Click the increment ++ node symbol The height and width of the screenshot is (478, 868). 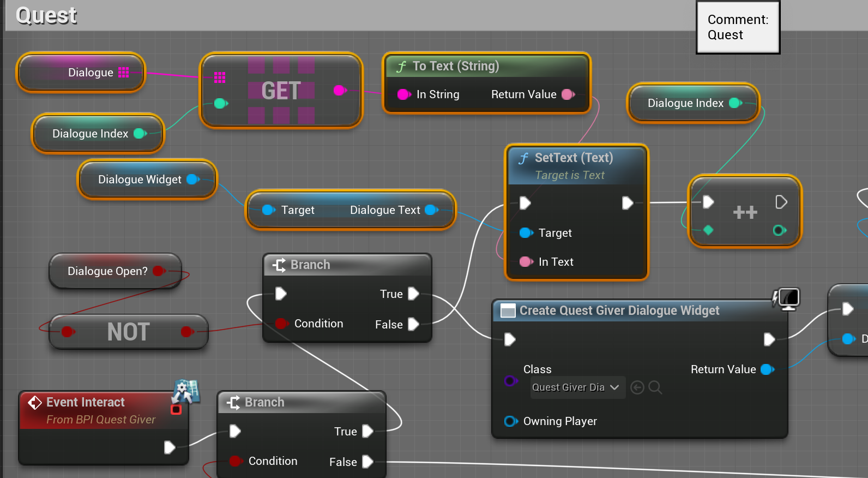click(x=745, y=212)
